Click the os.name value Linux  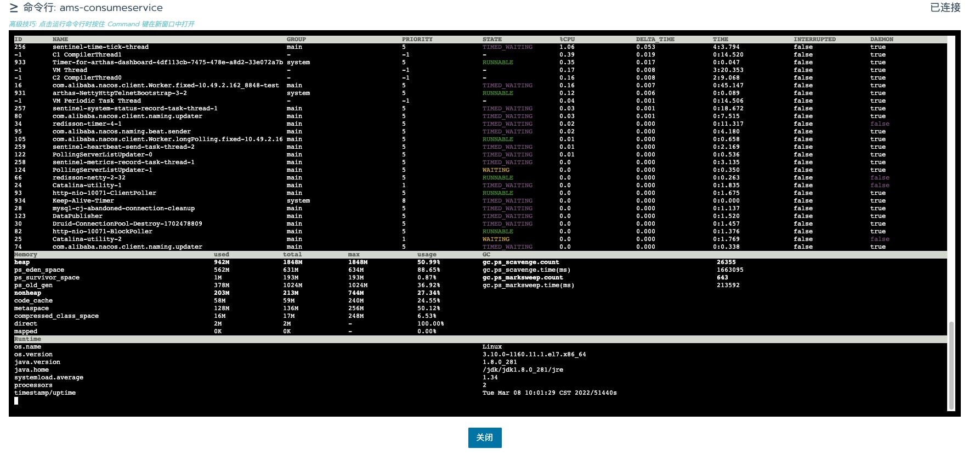click(492, 347)
